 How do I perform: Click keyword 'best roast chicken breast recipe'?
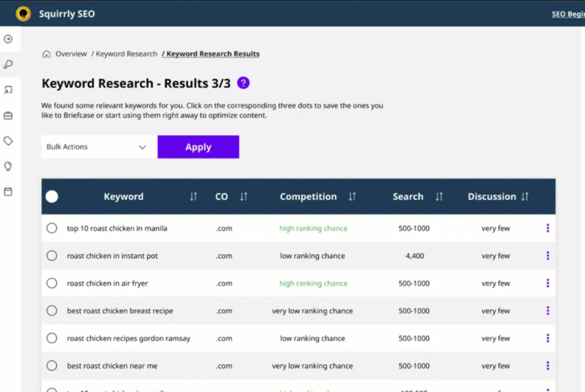click(x=120, y=311)
